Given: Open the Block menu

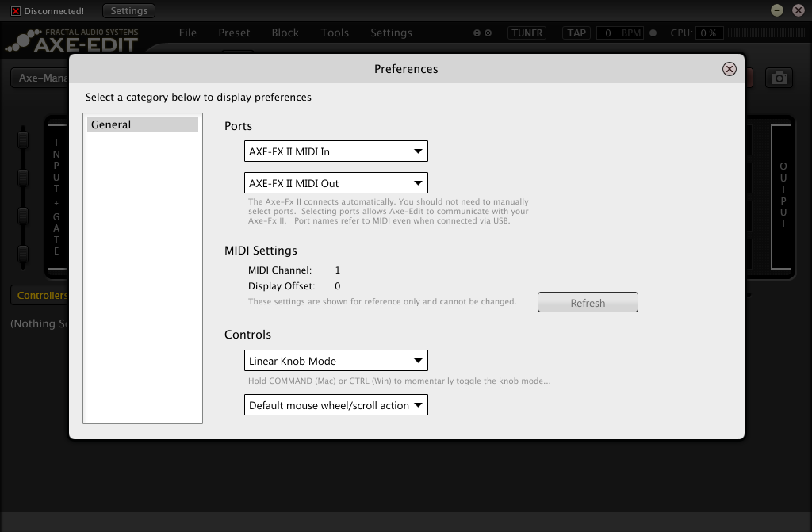Looking at the screenshot, I should click(x=285, y=33).
